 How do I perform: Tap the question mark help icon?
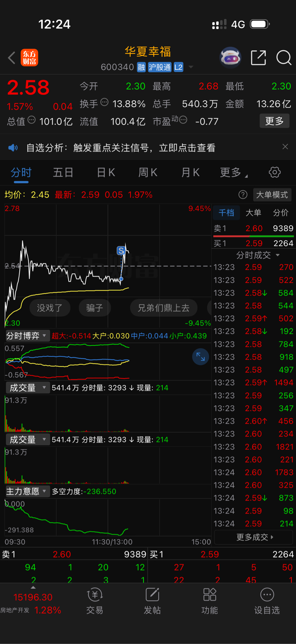click(243, 195)
